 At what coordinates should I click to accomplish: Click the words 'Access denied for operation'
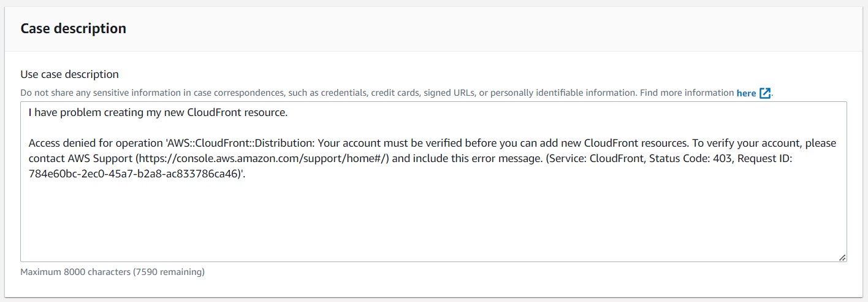96,143
